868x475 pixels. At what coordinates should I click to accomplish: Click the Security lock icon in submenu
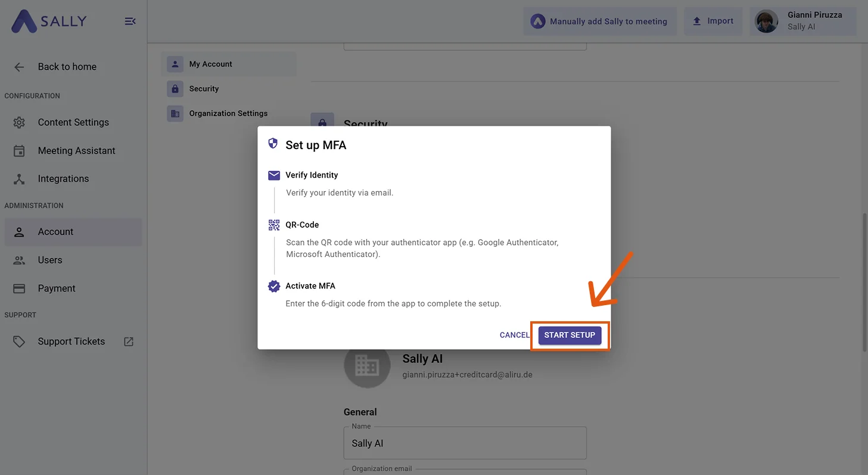(x=175, y=89)
